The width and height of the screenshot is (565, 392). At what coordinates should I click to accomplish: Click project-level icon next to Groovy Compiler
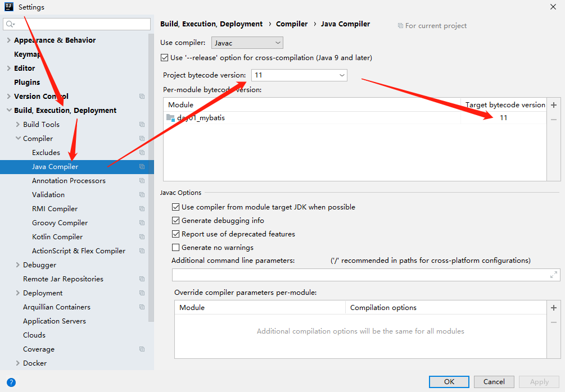click(142, 223)
